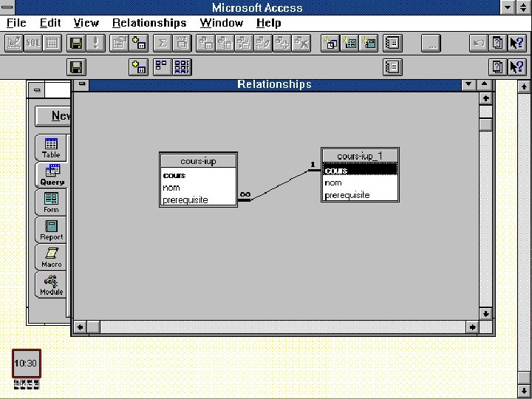
Task: Open the Relationships window control menu box
Action: pos(82,84)
